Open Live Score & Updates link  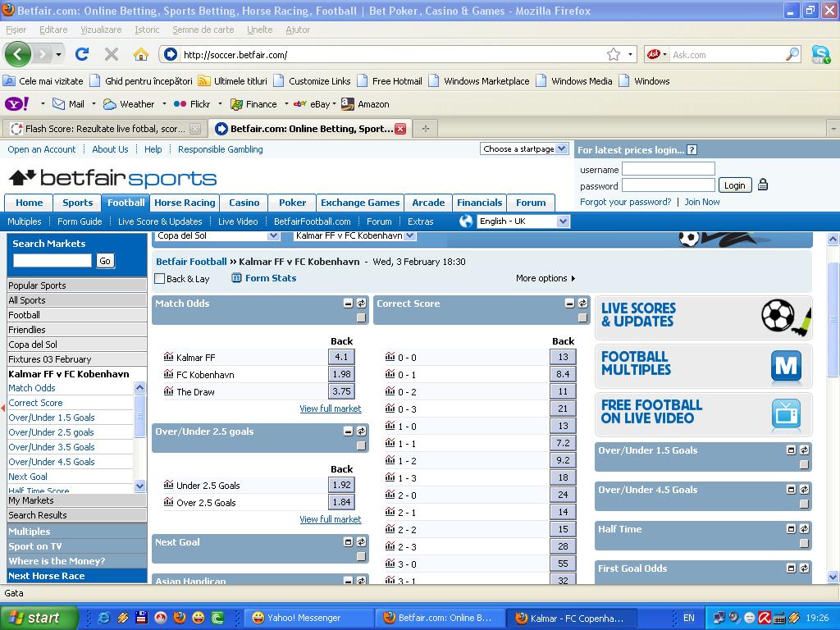point(160,221)
